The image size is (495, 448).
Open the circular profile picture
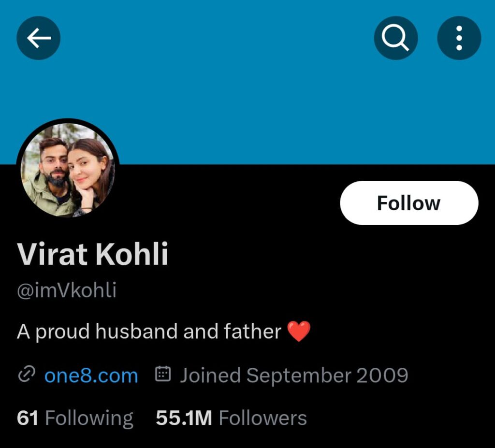pos(68,169)
